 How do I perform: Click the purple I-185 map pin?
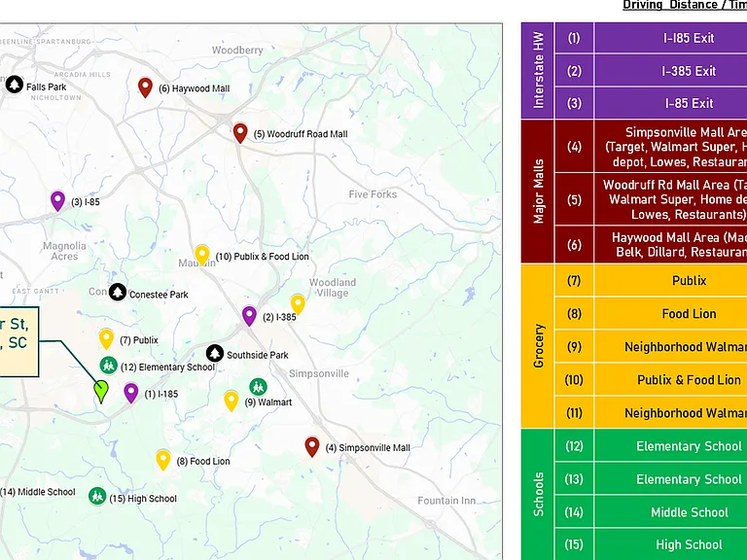(x=131, y=394)
